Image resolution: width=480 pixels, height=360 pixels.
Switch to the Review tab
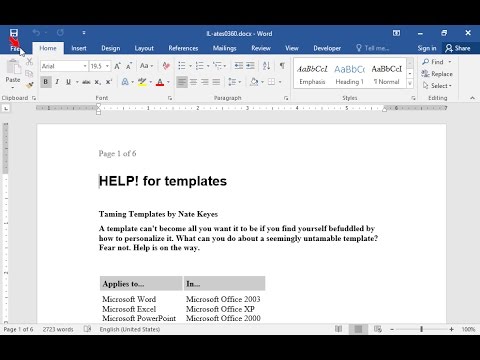[261, 48]
